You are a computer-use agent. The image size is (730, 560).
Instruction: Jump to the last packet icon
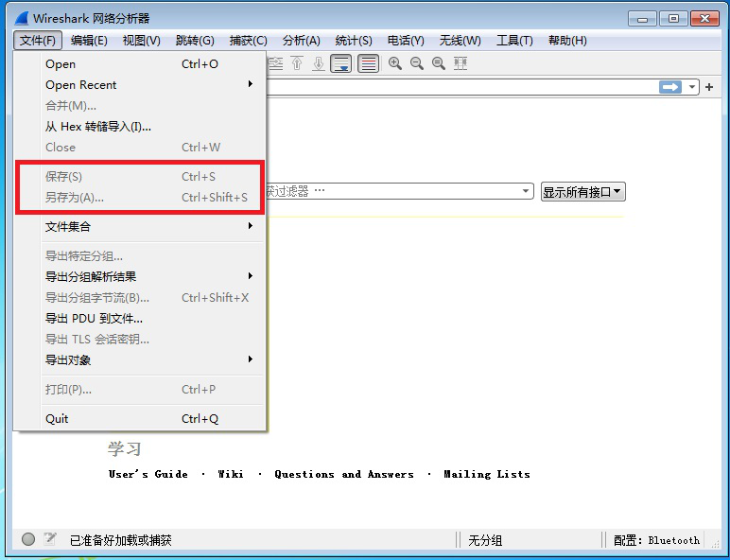click(x=319, y=63)
